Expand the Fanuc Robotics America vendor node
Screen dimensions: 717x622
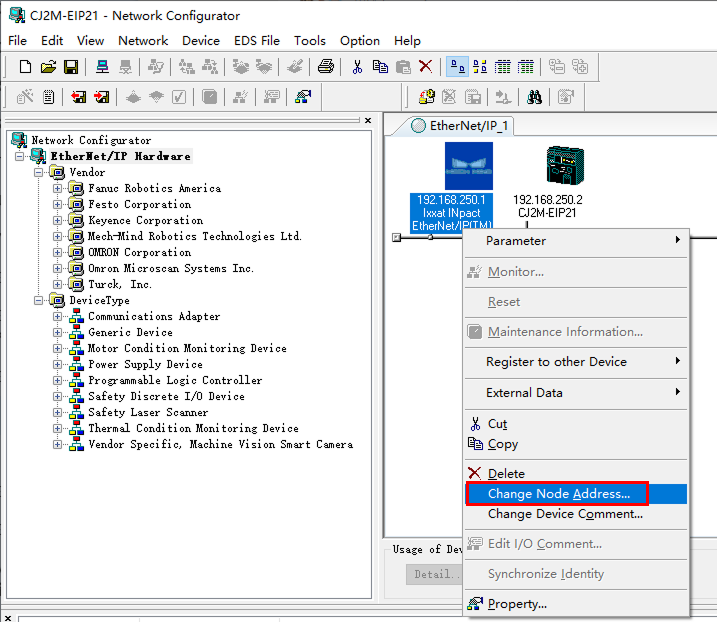point(58,188)
